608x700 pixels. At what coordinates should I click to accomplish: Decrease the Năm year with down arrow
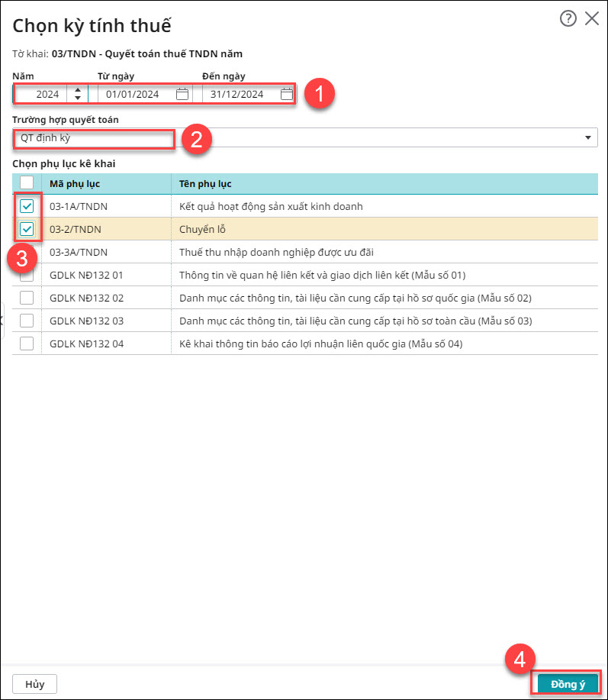tap(78, 98)
